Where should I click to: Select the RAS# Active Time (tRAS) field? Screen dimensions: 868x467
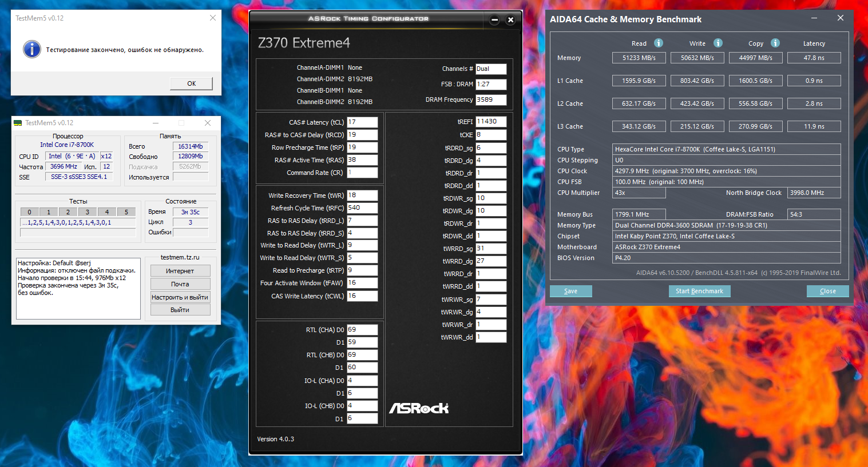(362, 160)
